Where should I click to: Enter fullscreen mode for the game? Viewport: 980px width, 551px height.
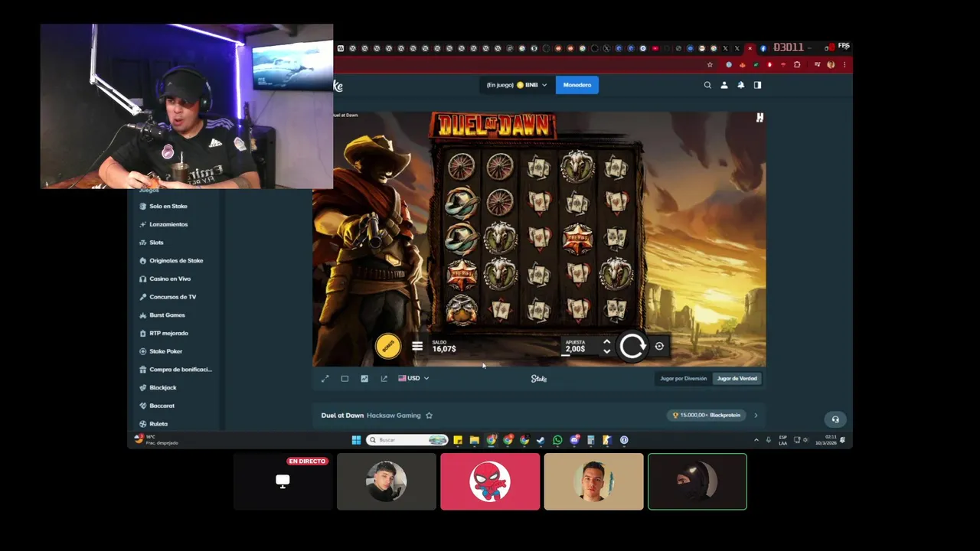(325, 378)
